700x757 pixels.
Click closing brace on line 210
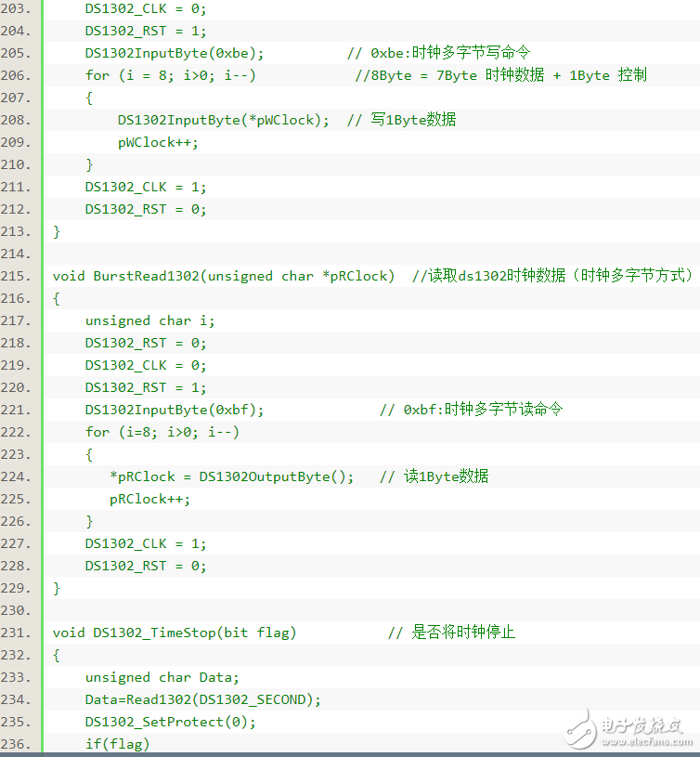point(89,164)
